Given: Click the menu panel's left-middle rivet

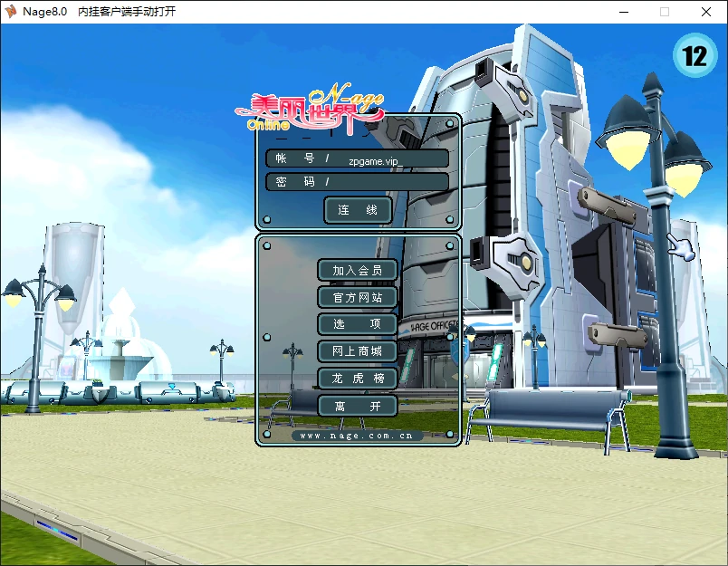Looking at the screenshot, I should 267,337.
